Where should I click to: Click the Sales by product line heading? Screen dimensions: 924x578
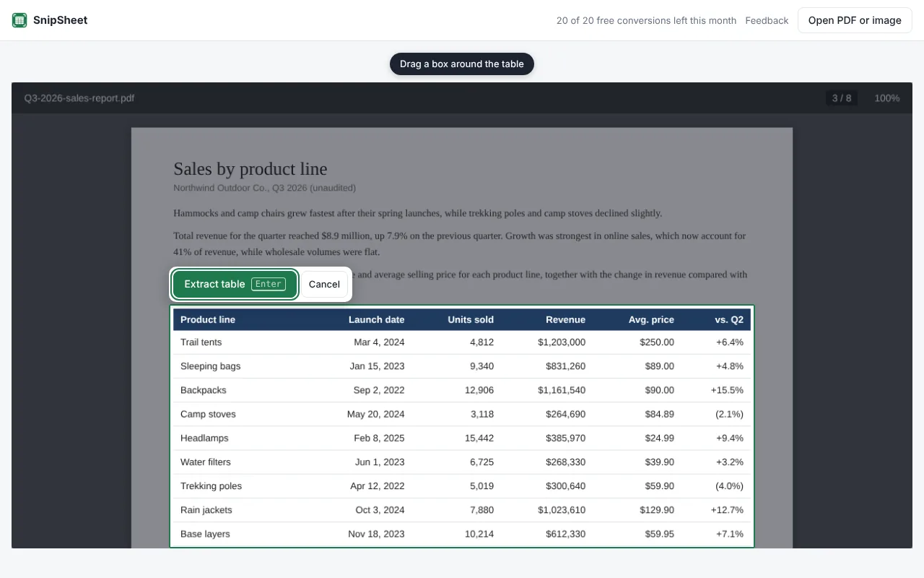tap(250, 169)
